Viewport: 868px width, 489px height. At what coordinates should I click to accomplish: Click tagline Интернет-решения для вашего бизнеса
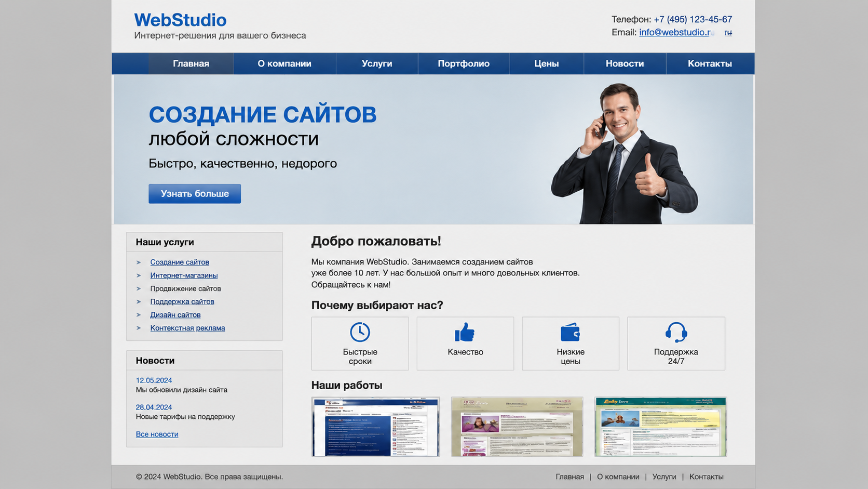point(220,35)
